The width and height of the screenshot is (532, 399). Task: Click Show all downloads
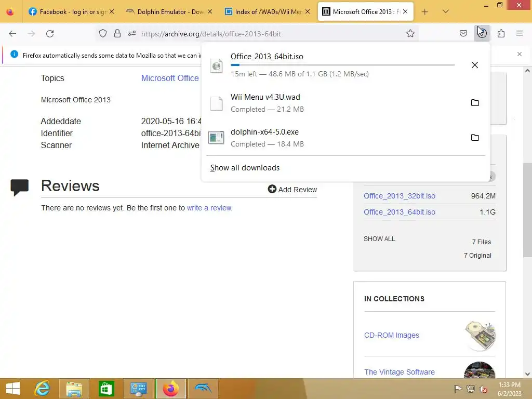point(245,168)
